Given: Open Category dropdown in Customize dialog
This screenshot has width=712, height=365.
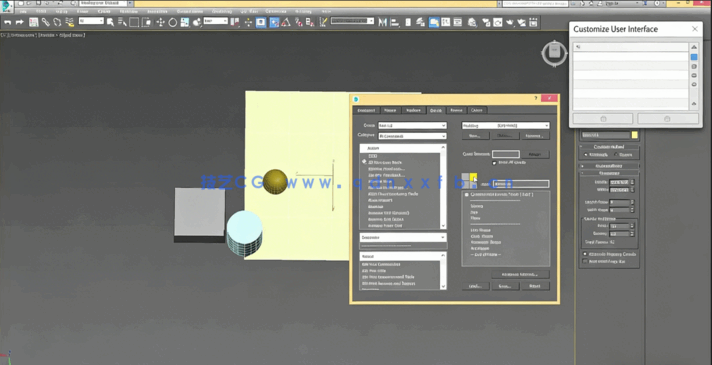Looking at the screenshot, I should click(x=412, y=136).
